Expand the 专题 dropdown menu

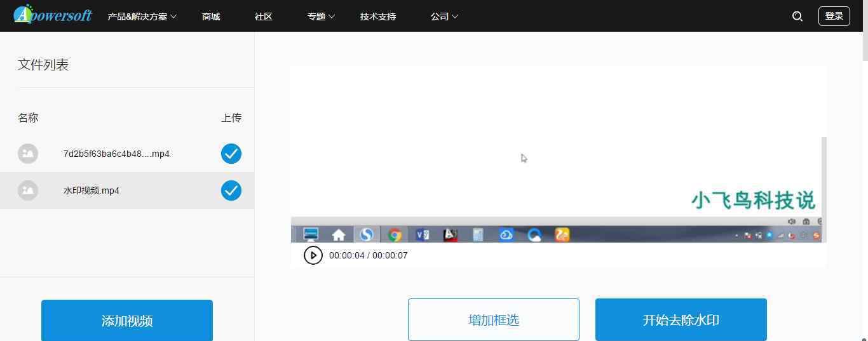(321, 17)
